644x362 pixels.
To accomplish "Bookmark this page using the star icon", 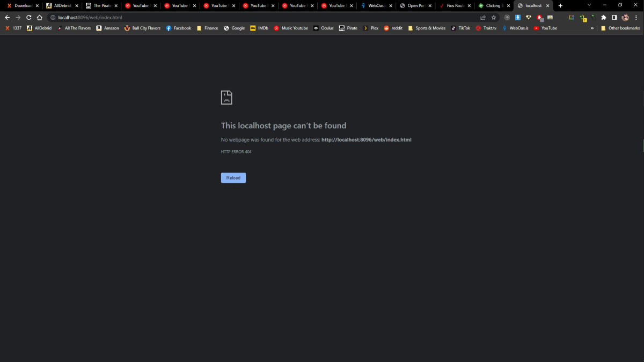I will 493,17.
